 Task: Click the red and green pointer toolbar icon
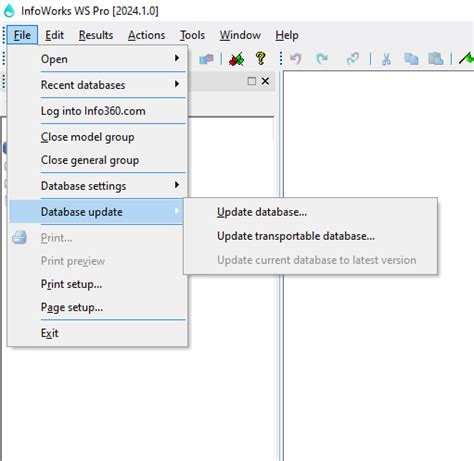click(236, 59)
